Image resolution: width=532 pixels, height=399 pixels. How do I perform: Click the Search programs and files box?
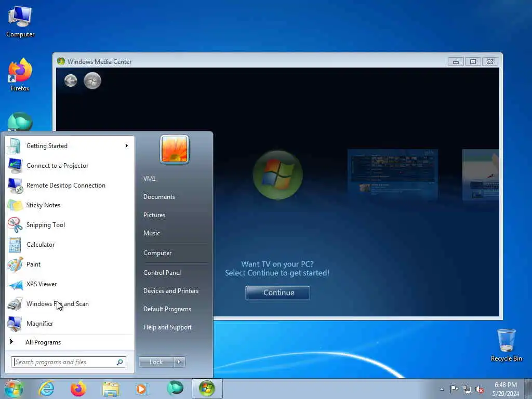(68, 362)
